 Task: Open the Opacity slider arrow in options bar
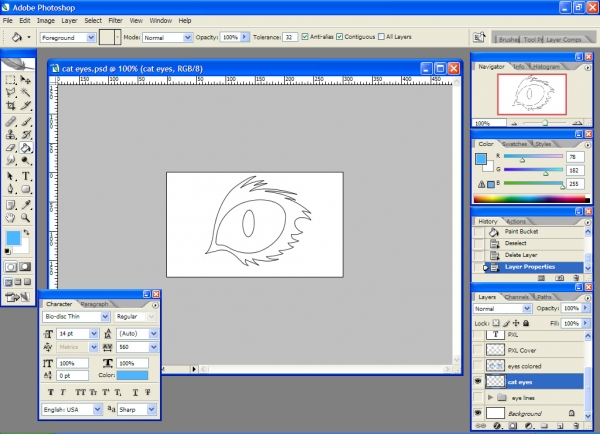[x=245, y=37]
